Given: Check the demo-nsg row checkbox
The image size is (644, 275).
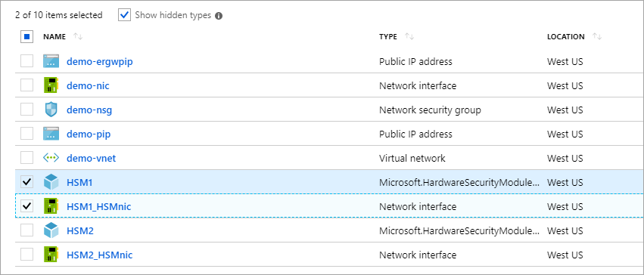Looking at the screenshot, I should (x=26, y=110).
